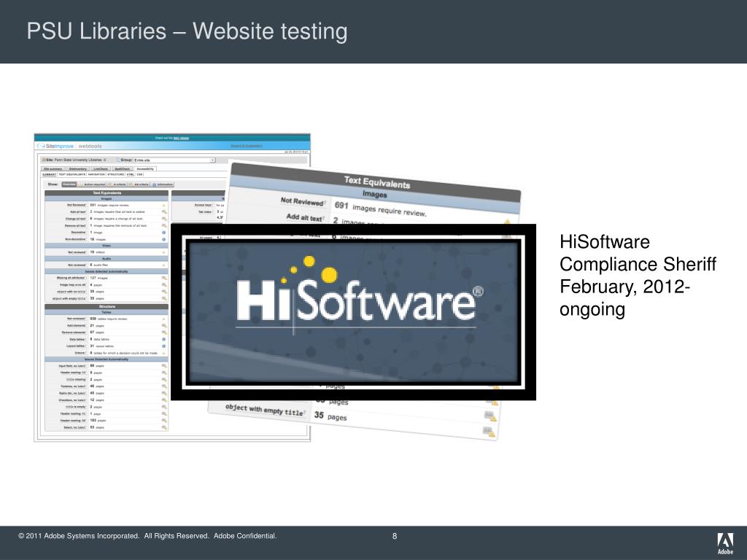Click the Overview show filter button
Image resolution: width=747 pixels, height=560 pixels.
[69, 184]
